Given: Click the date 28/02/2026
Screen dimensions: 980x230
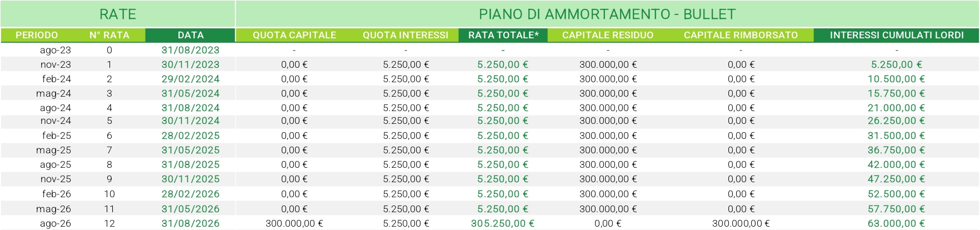Looking at the screenshot, I should click(191, 194).
